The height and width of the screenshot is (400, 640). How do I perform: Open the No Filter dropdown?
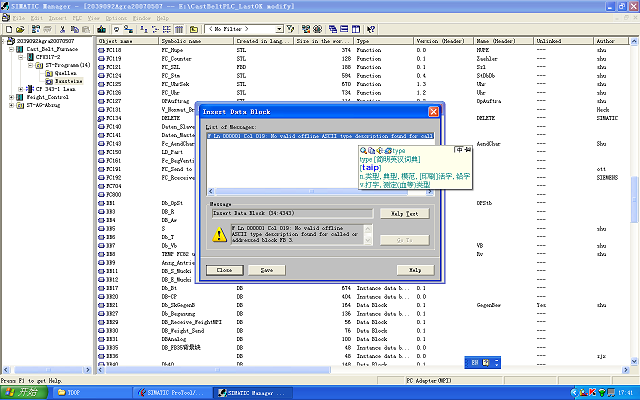[x=279, y=29]
